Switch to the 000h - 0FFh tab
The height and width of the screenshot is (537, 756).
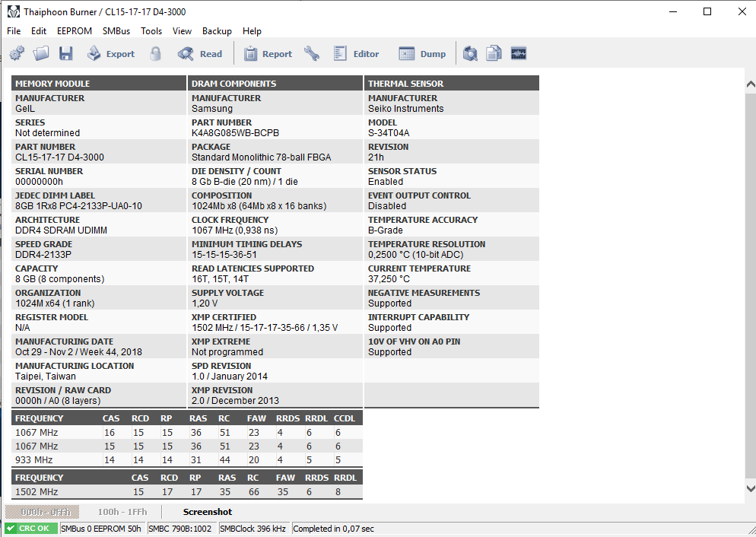coord(42,512)
